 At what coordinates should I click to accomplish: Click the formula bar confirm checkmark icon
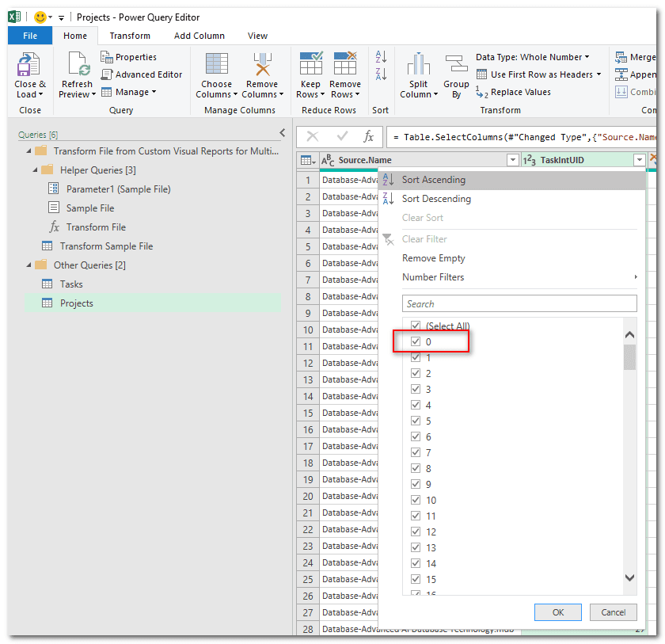(x=342, y=136)
